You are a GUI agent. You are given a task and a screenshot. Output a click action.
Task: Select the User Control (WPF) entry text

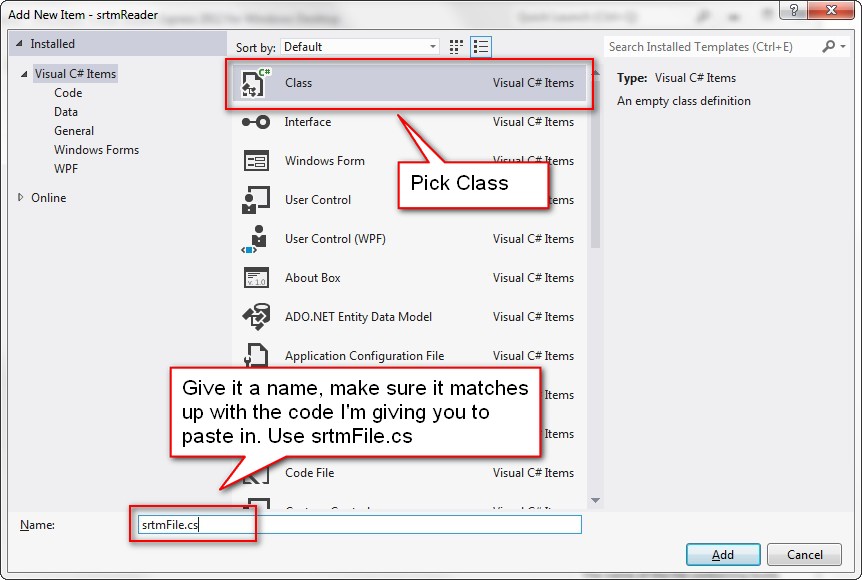click(335, 239)
